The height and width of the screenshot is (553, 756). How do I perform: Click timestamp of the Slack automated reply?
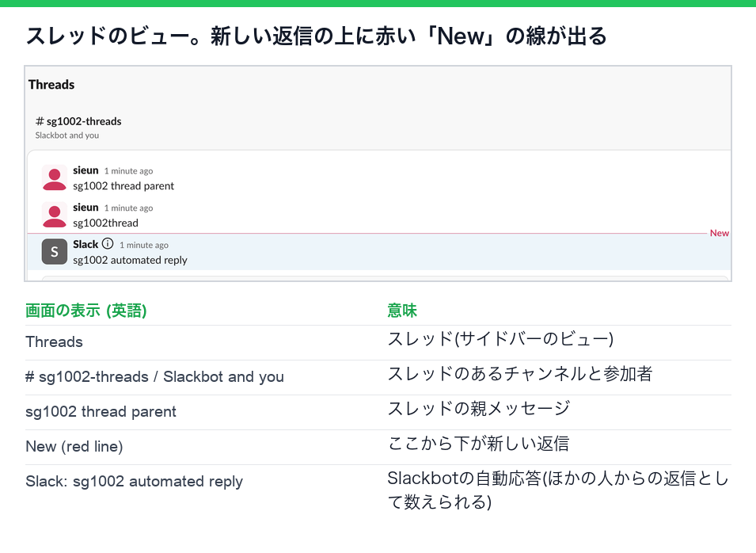[144, 245]
